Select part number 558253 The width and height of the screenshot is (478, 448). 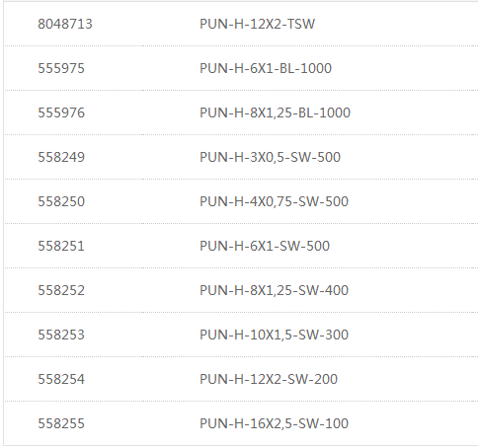pos(61,335)
